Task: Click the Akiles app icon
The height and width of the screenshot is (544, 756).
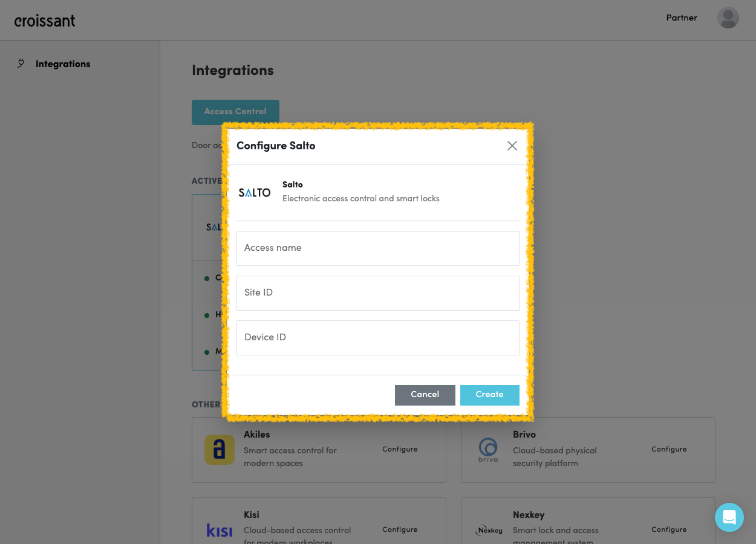Action: (219, 450)
